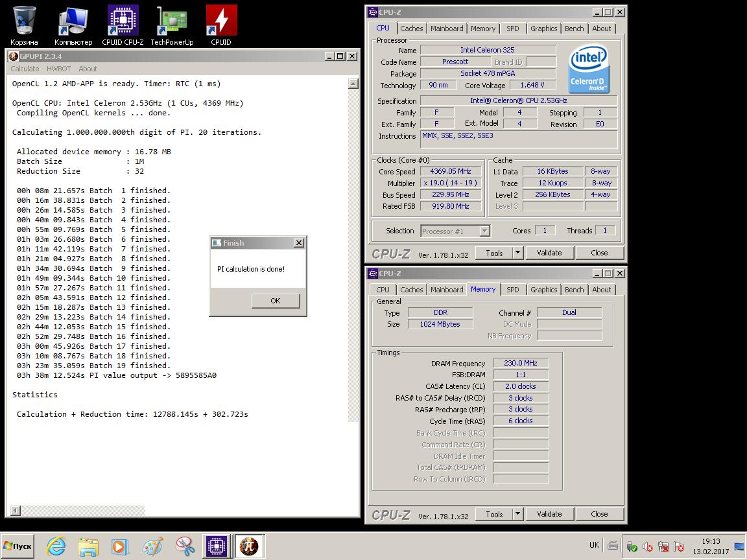The width and height of the screenshot is (747, 560).
Task: Click Close button in bottom CPU-Z window
Action: click(x=599, y=514)
